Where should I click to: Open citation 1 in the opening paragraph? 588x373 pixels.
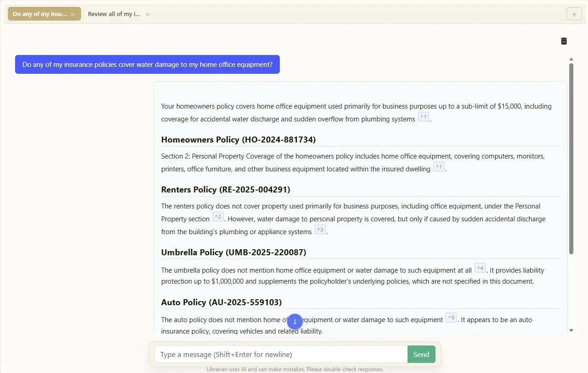[423, 116]
